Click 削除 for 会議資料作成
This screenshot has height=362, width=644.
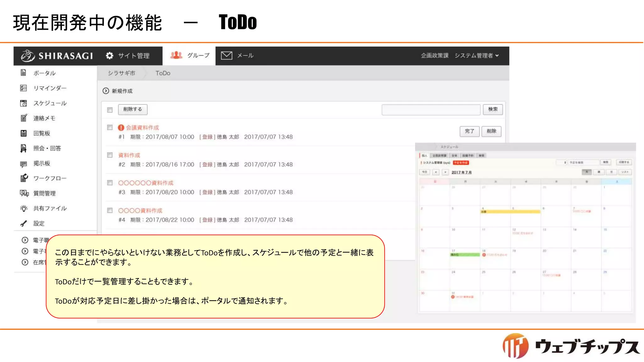tap(491, 131)
